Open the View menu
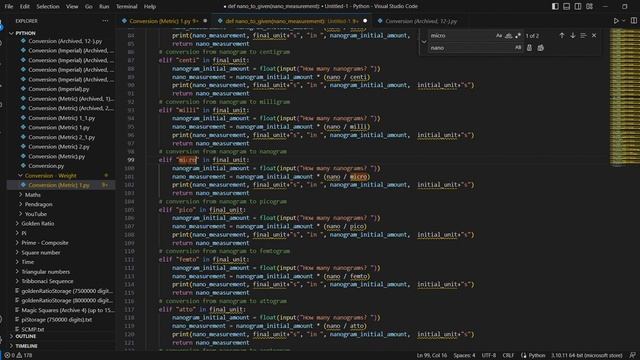640x360 pixels. point(72,7)
